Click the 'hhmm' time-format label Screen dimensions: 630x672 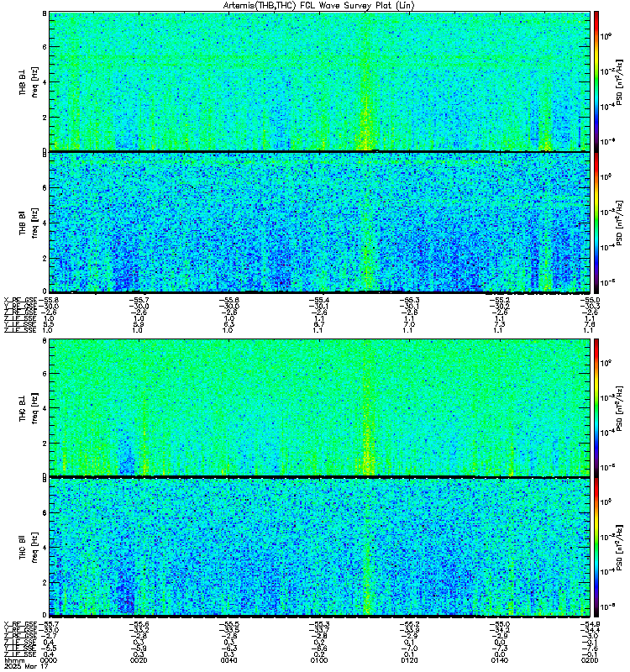14,660
